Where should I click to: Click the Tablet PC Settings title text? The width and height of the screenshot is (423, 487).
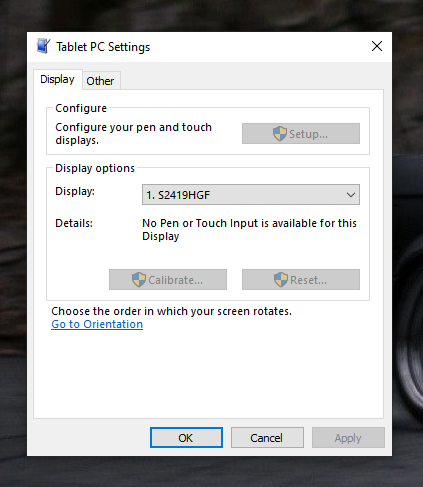tap(103, 47)
